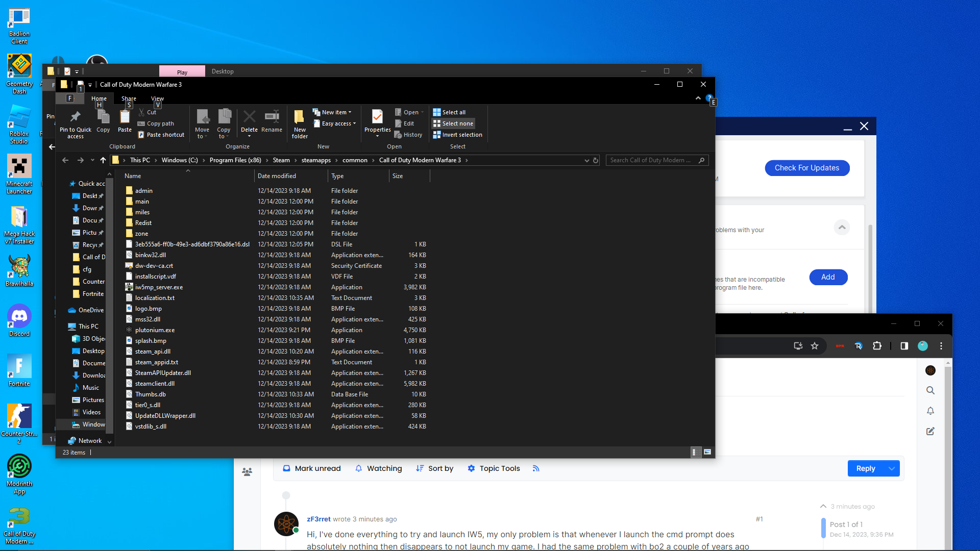This screenshot has height=551, width=980.
Task: Open recent locations dropdown arrow
Action: [x=92, y=160]
